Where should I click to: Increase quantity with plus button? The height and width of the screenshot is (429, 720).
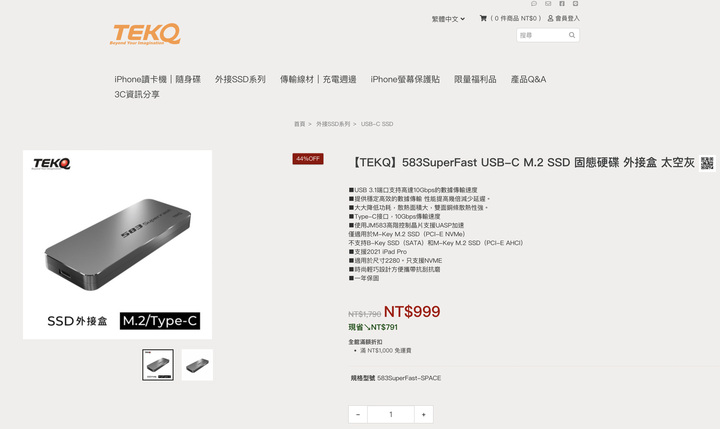pyautogui.click(x=423, y=414)
